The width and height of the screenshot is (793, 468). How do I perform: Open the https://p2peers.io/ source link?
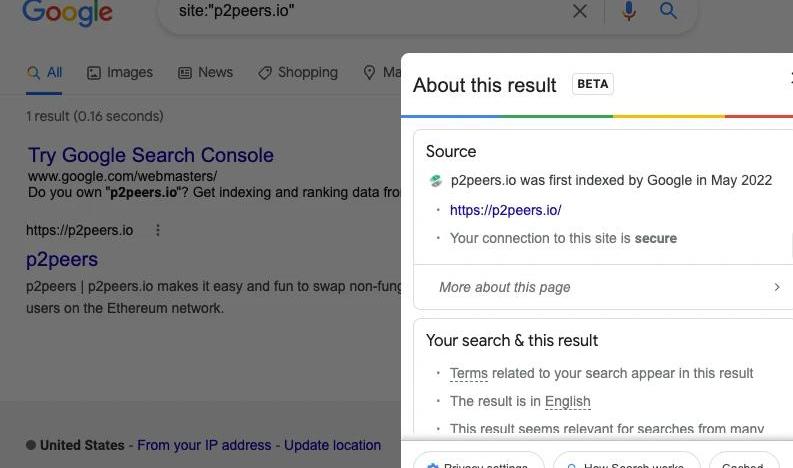tap(505, 210)
